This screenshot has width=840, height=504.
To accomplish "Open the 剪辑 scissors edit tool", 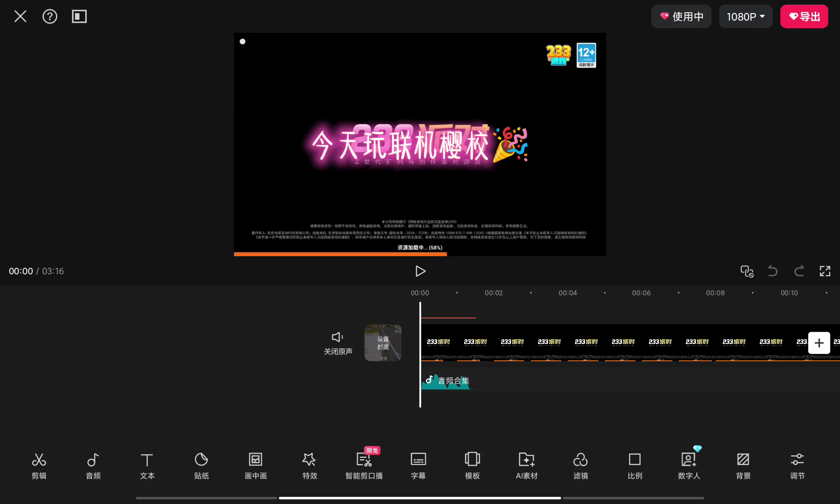I will pos(39,465).
